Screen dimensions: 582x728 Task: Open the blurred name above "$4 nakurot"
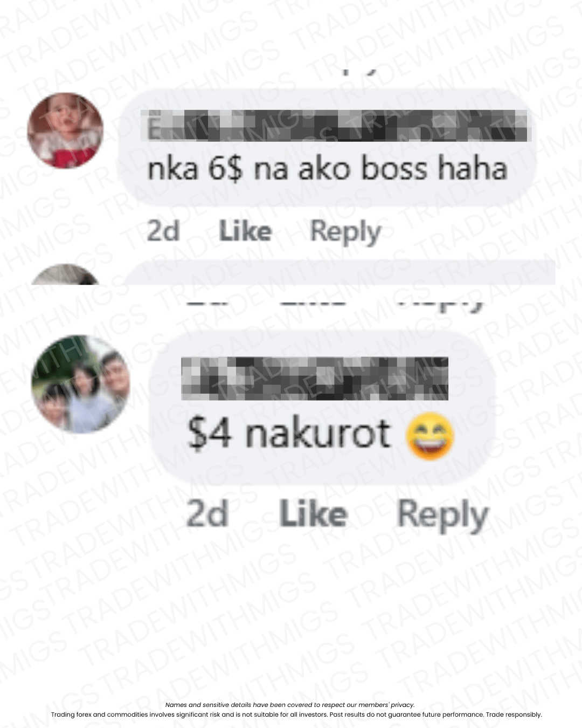point(315,378)
